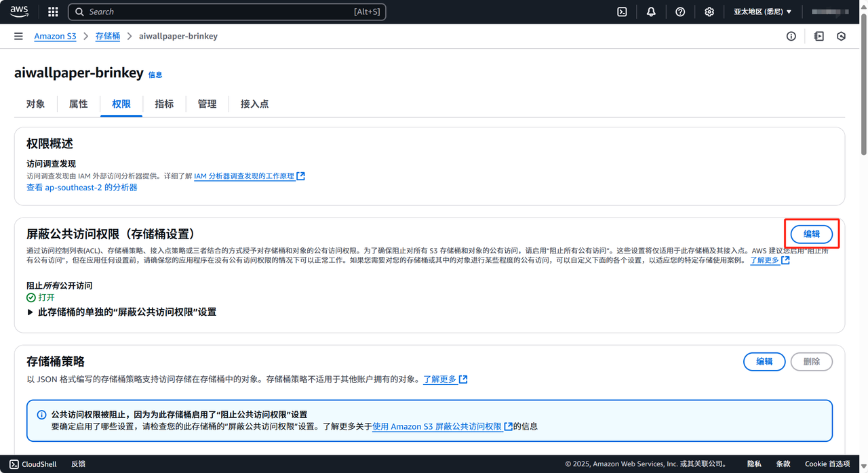Toggle the left hamburger navigation menu

(x=18, y=36)
